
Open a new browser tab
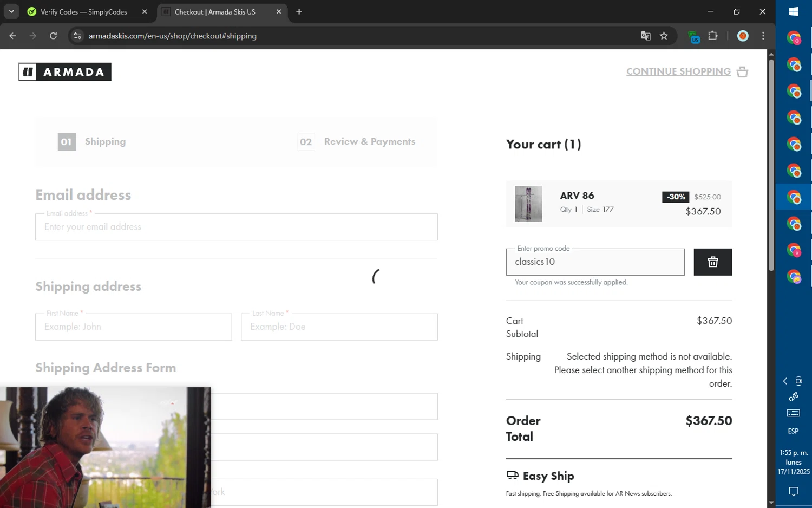click(299, 12)
